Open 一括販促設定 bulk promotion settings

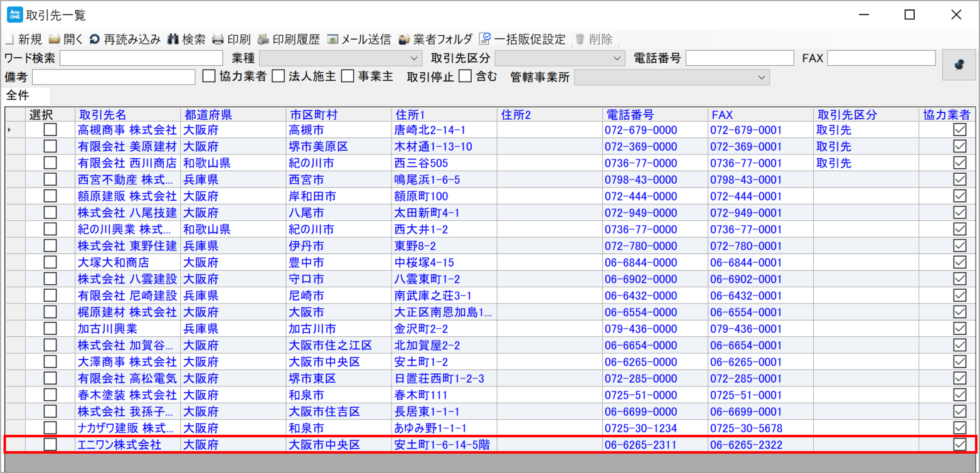(485, 40)
